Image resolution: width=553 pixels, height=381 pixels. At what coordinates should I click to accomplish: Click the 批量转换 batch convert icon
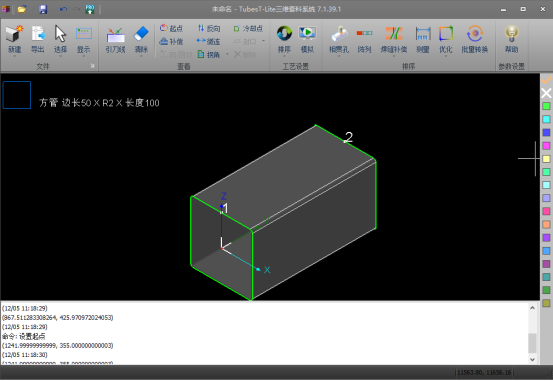[475, 40]
